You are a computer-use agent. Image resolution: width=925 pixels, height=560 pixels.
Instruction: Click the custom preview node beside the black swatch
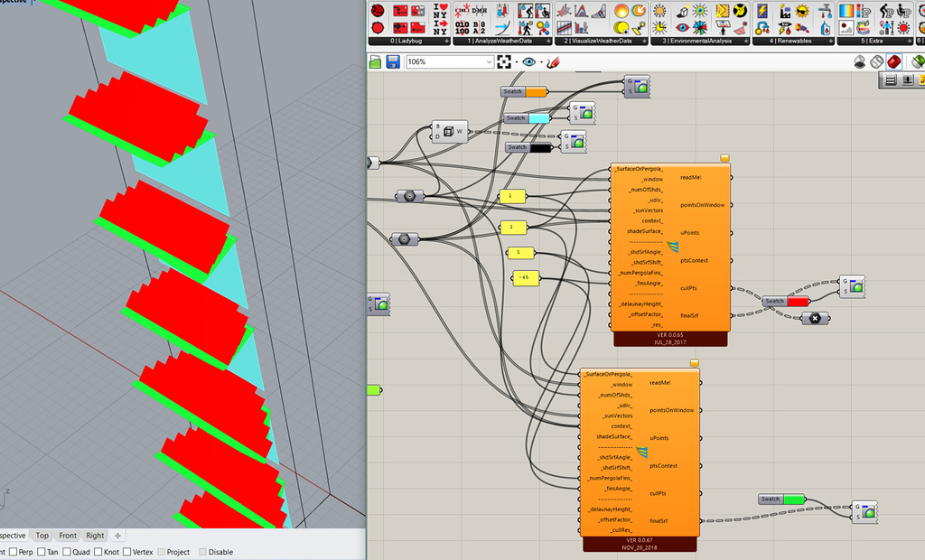tap(574, 142)
